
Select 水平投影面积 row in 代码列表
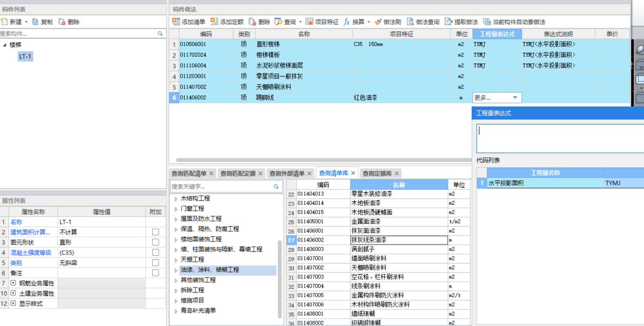pyautogui.click(x=561, y=183)
